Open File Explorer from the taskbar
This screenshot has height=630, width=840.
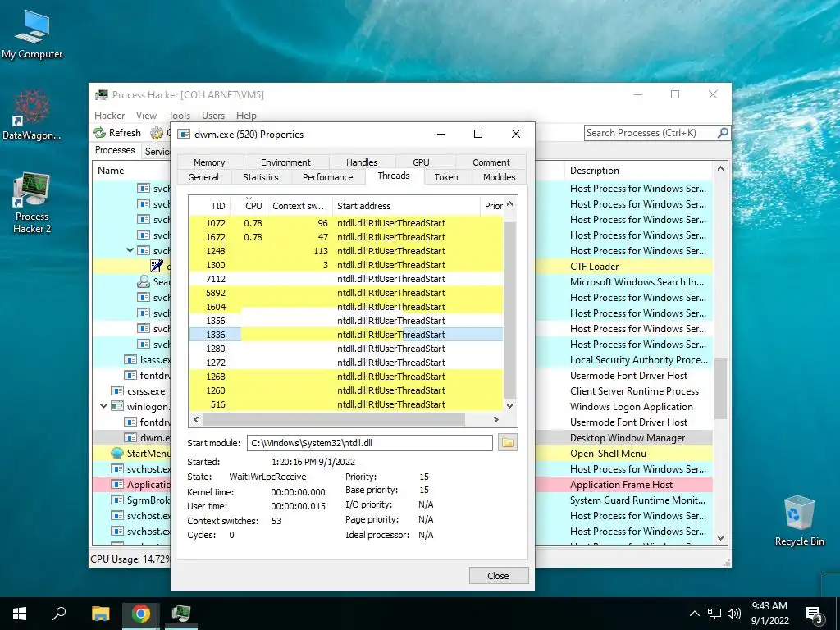(x=100, y=614)
